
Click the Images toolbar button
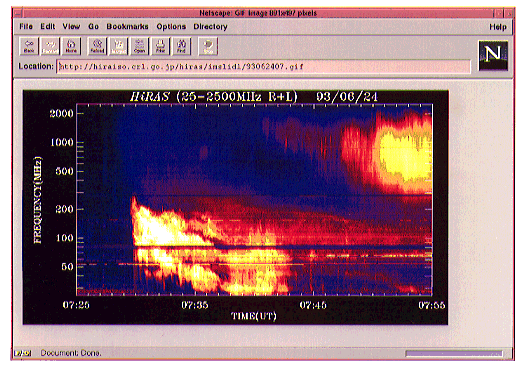click(118, 46)
